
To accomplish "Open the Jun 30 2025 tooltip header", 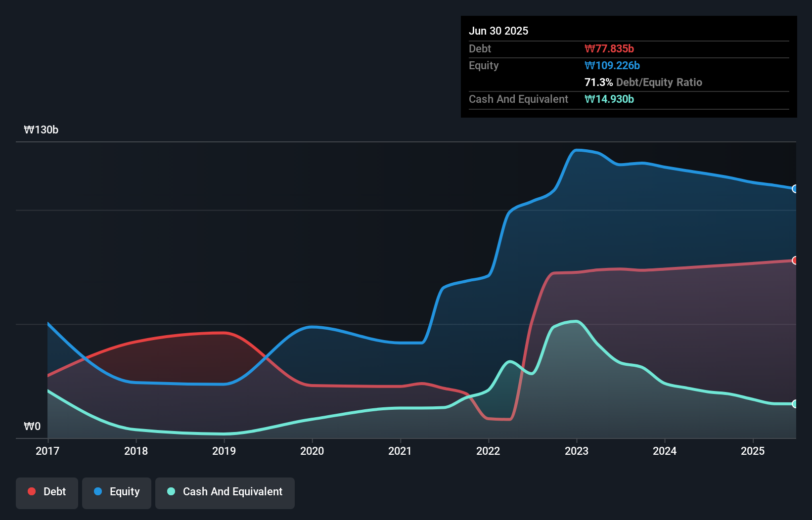I will (498, 31).
